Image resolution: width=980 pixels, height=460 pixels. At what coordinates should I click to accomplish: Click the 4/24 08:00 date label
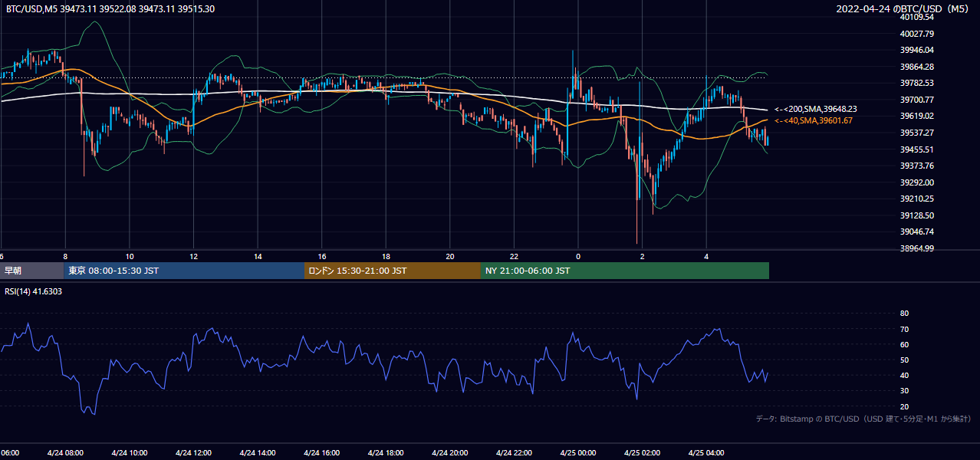[x=65, y=453]
